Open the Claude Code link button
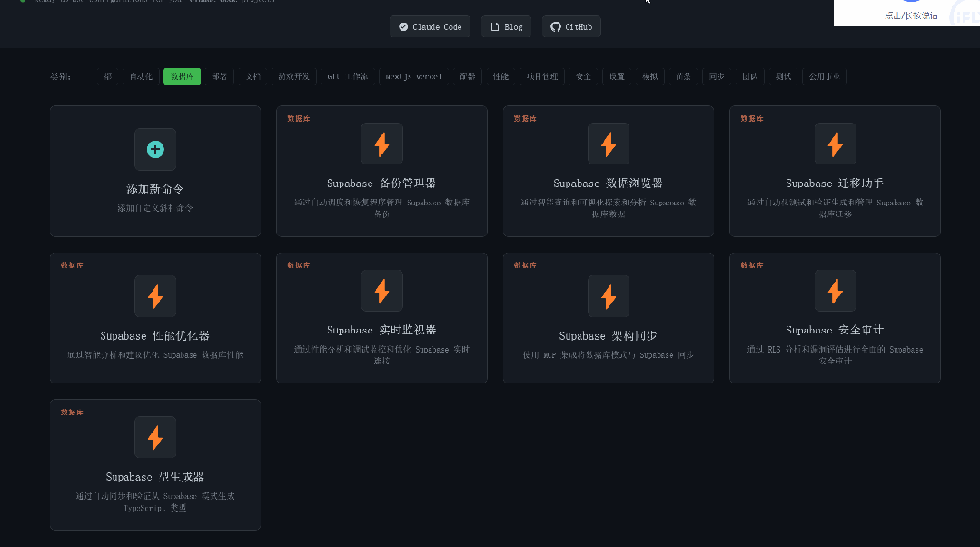Viewport: 980px width, 547px height. click(x=430, y=27)
